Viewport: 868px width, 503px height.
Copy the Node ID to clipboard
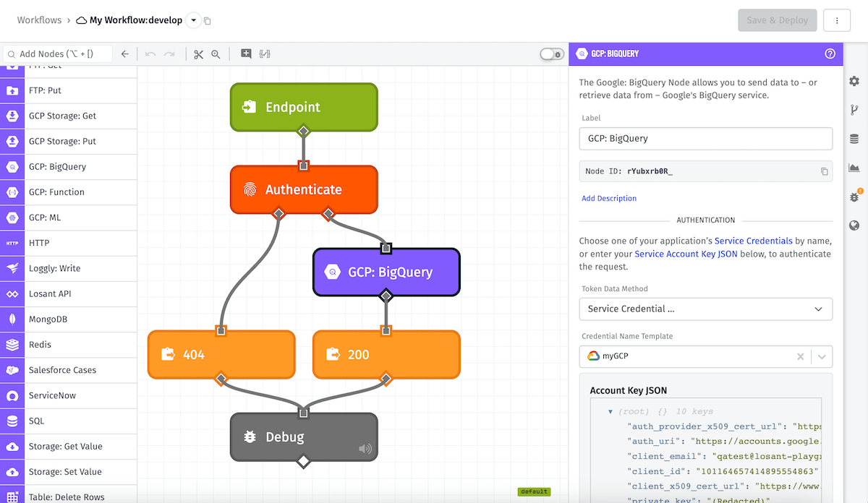824,171
